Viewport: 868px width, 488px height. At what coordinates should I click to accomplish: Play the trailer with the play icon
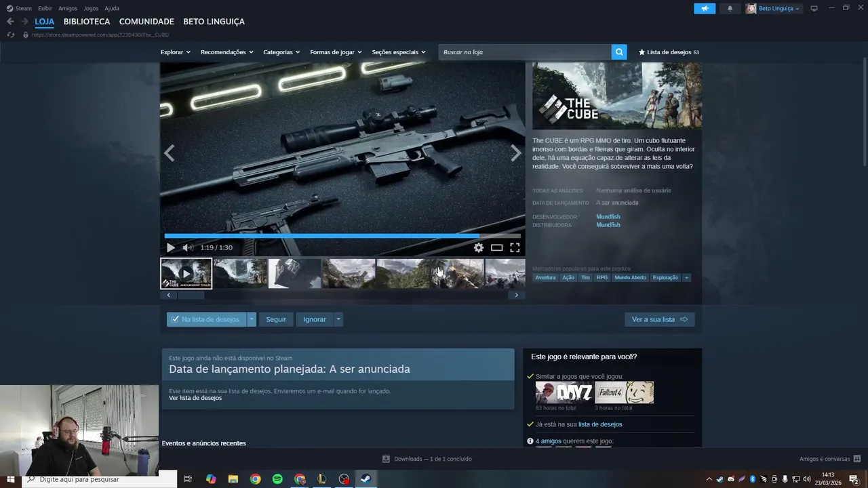tap(171, 247)
